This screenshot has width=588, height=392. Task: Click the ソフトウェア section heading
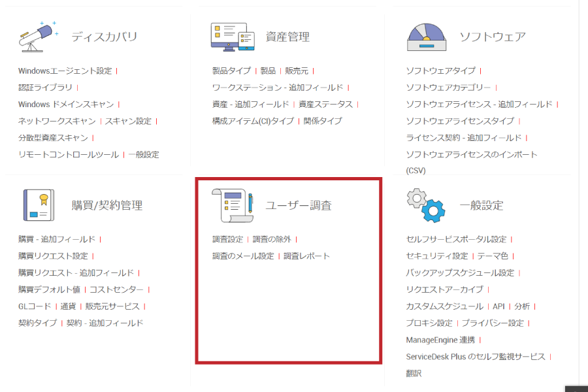pos(493,37)
